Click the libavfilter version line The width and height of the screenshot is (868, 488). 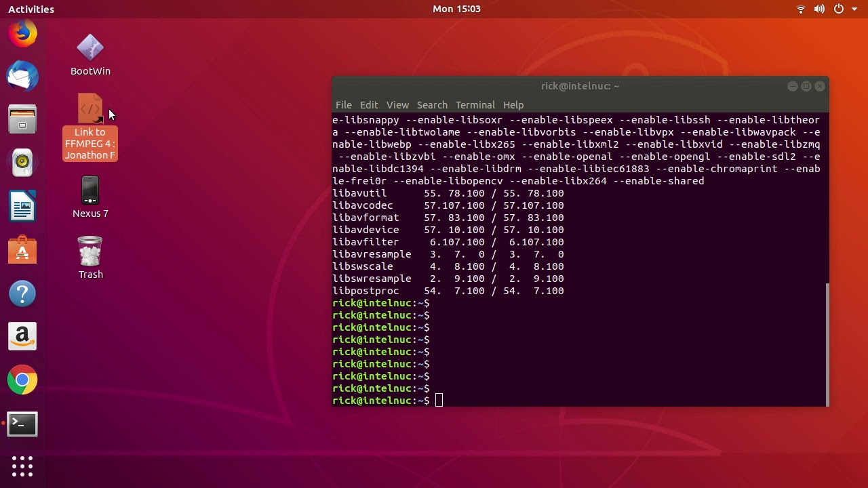point(448,242)
